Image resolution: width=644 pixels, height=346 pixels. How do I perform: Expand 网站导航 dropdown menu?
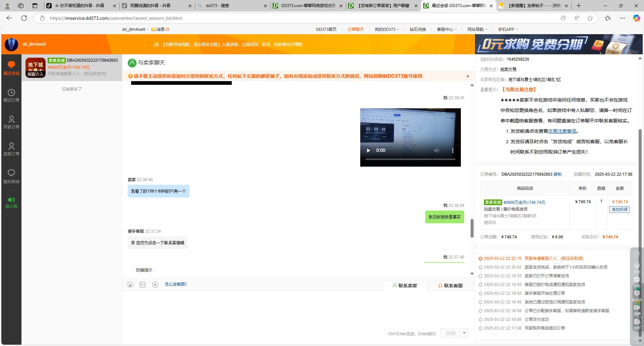pos(477,30)
